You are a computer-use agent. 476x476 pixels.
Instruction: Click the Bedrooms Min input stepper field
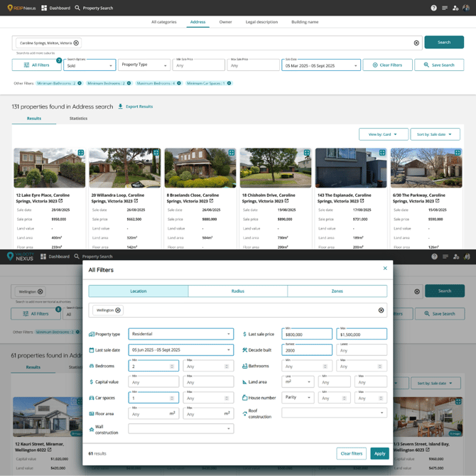tap(153, 367)
